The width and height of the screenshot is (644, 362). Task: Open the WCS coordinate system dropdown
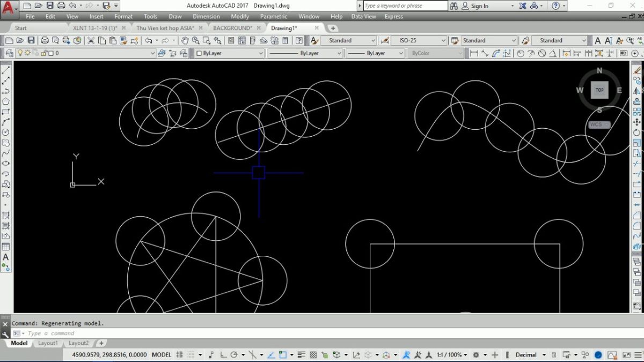point(599,124)
